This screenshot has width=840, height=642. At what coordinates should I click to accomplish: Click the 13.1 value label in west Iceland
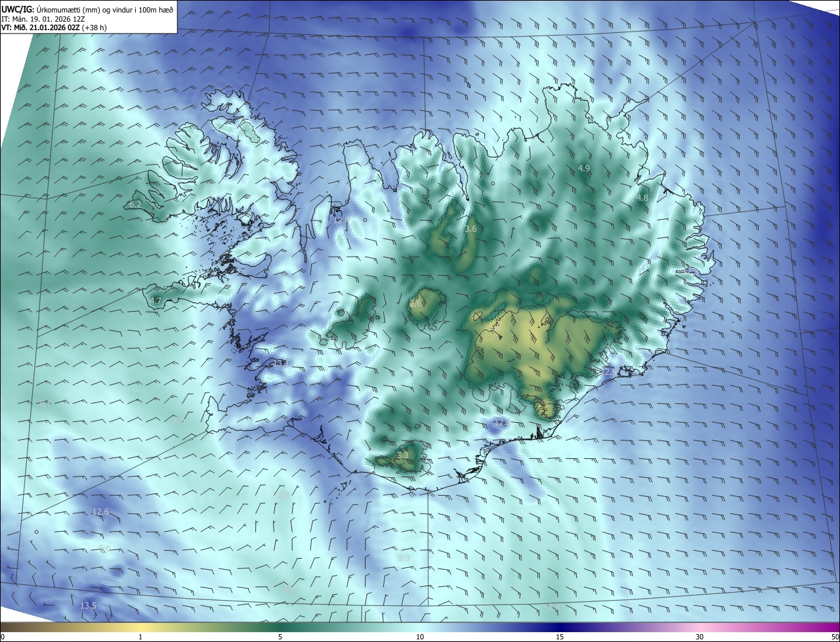coord(281,363)
